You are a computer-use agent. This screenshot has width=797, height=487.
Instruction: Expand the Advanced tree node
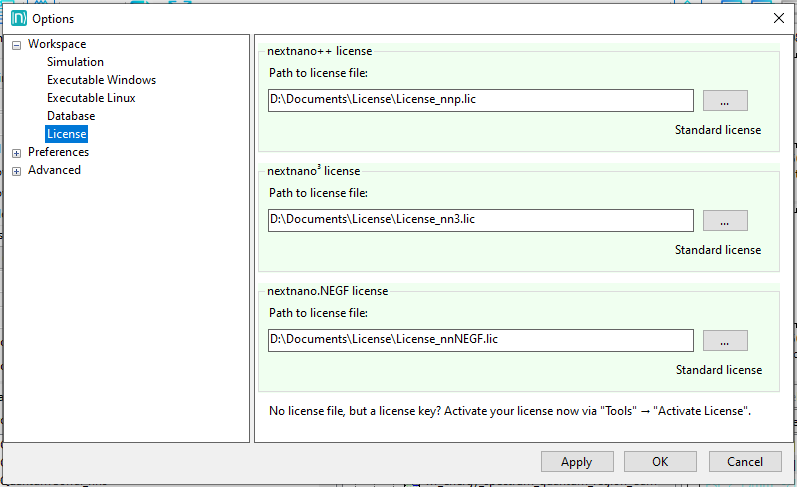click(x=16, y=171)
